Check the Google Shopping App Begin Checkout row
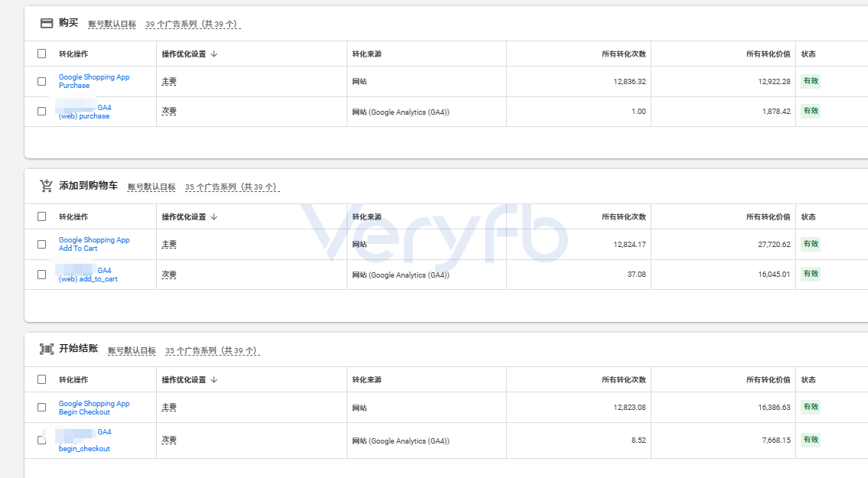Image resolution: width=868 pixels, height=478 pixels. [41, 407]
